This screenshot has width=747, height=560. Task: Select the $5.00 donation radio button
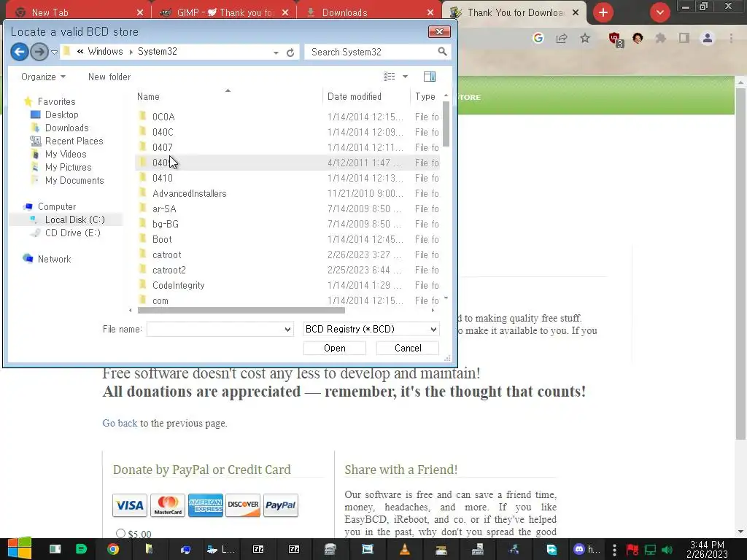coord(120,533)
